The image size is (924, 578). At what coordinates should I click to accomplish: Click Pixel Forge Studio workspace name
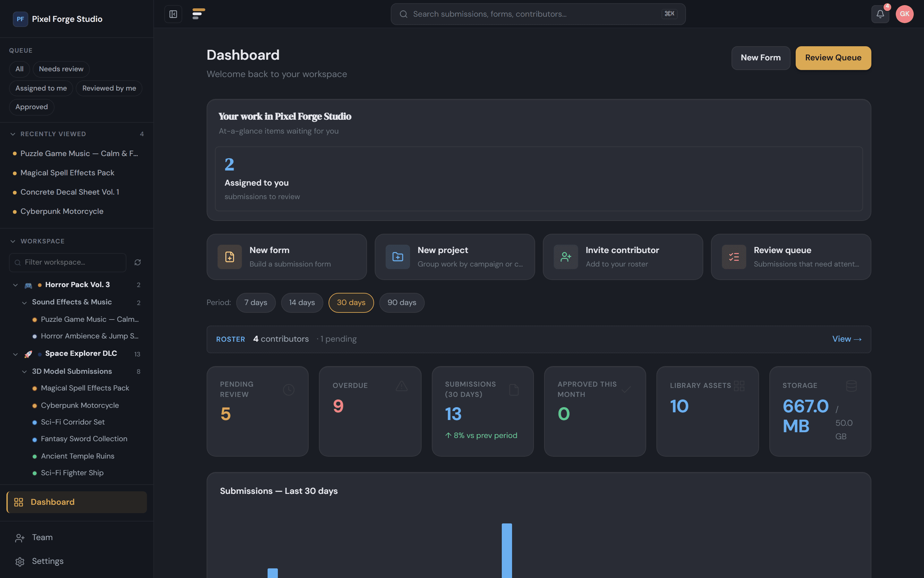[67, 19]
